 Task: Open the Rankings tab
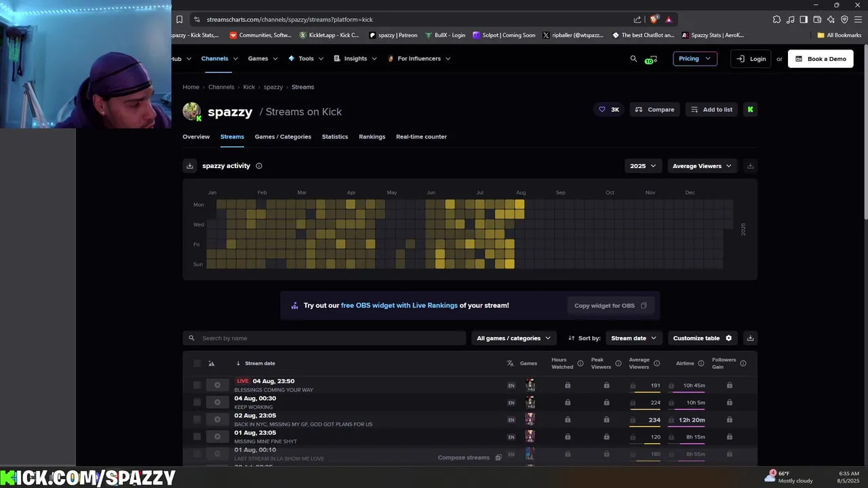pos(372,137)
